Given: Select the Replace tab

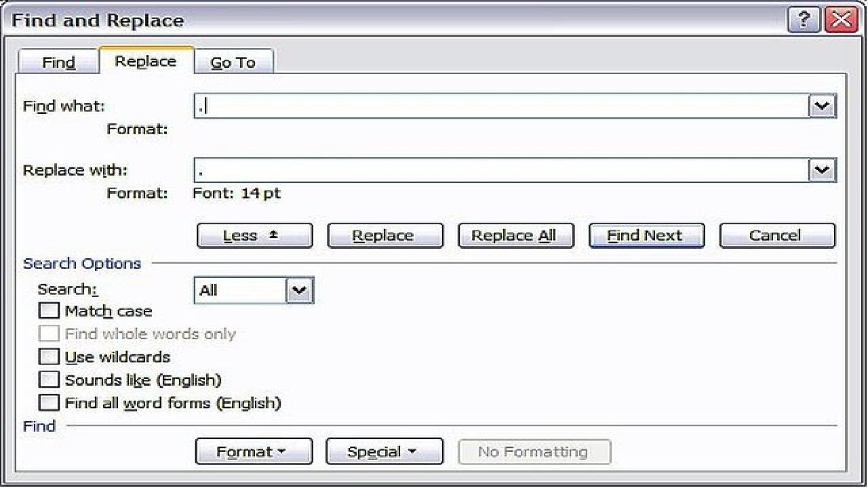Looking at the screenshot, I should (146, 61).
